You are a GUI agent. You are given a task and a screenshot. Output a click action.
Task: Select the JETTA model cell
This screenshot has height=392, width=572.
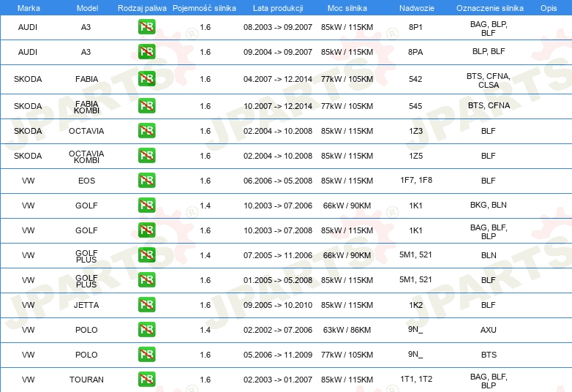coord(86,305)
